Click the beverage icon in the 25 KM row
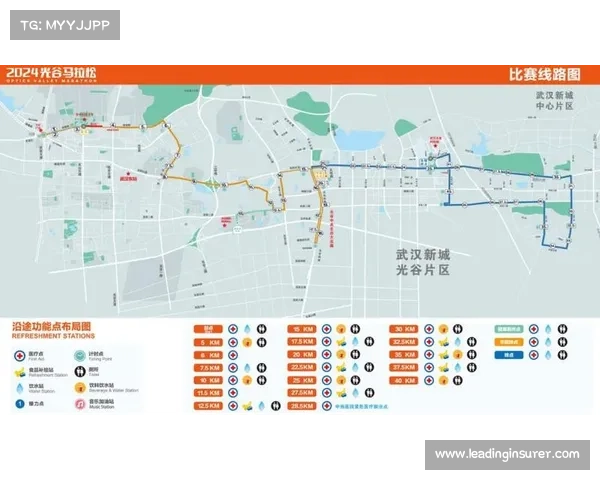Image resolution: width=600 pixels, height=480 pixels. 341,380
